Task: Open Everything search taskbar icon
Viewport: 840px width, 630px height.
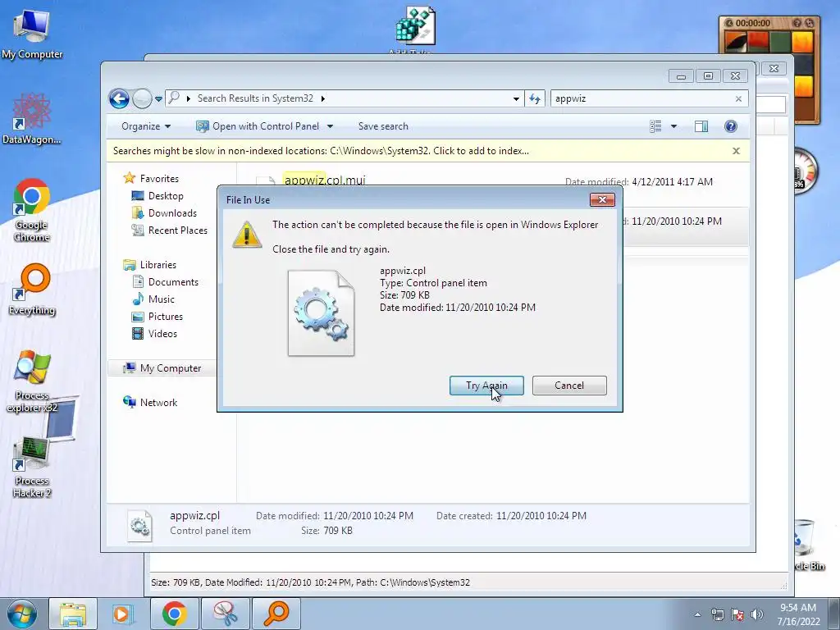Action: (x=276, y=614)
